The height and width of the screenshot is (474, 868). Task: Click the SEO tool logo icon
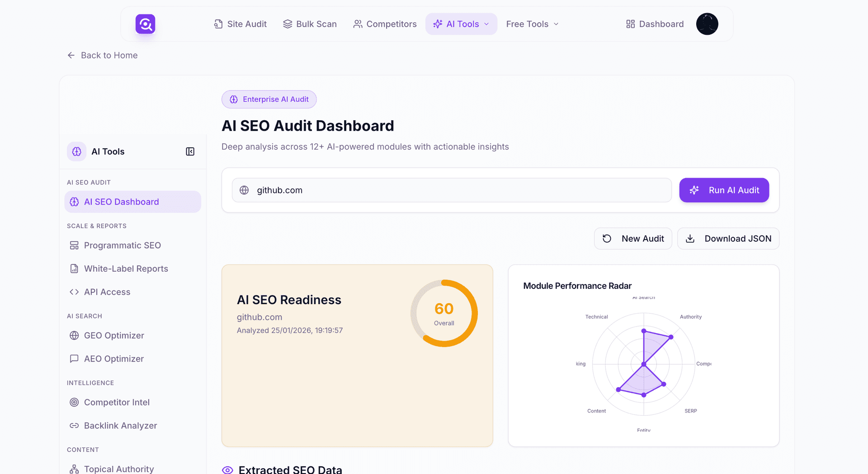point(145,24)
